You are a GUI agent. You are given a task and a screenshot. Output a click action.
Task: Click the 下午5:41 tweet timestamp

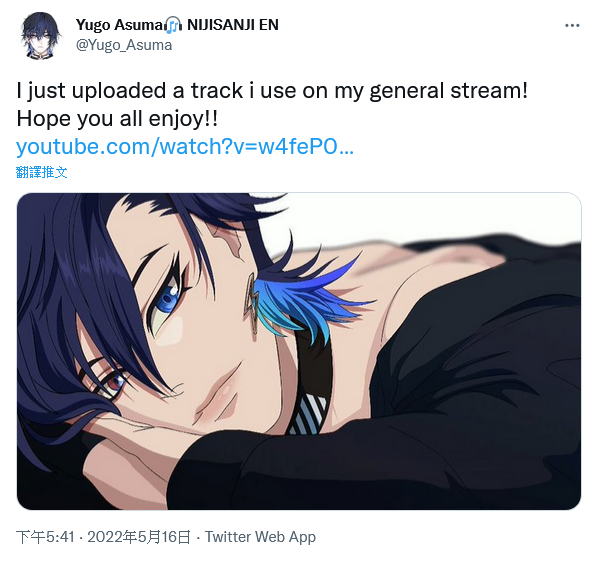45,537
